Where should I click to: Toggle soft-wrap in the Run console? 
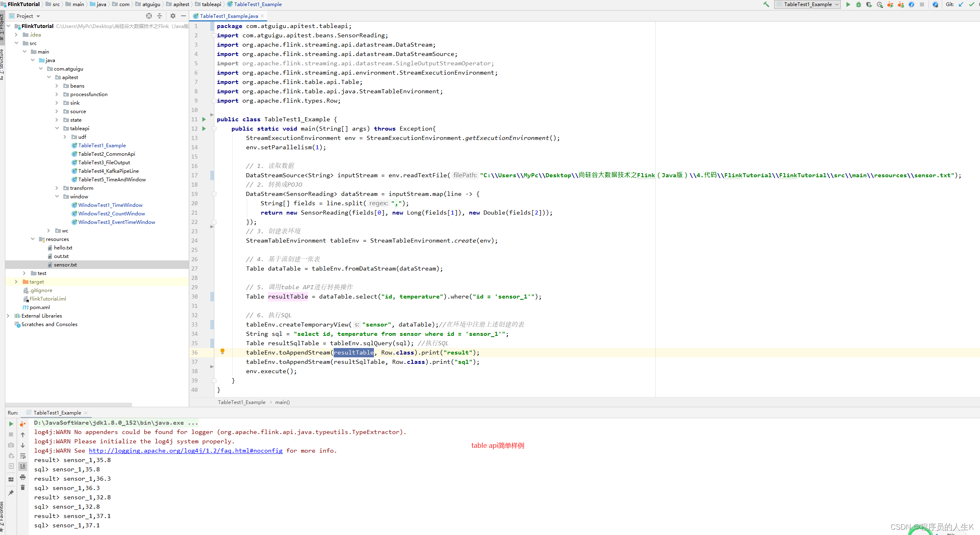(23, 456)
